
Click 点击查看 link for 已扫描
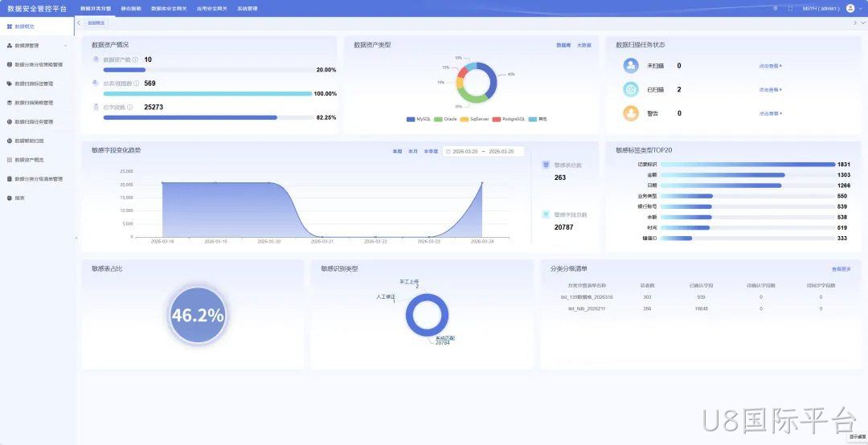click(771, 90)
